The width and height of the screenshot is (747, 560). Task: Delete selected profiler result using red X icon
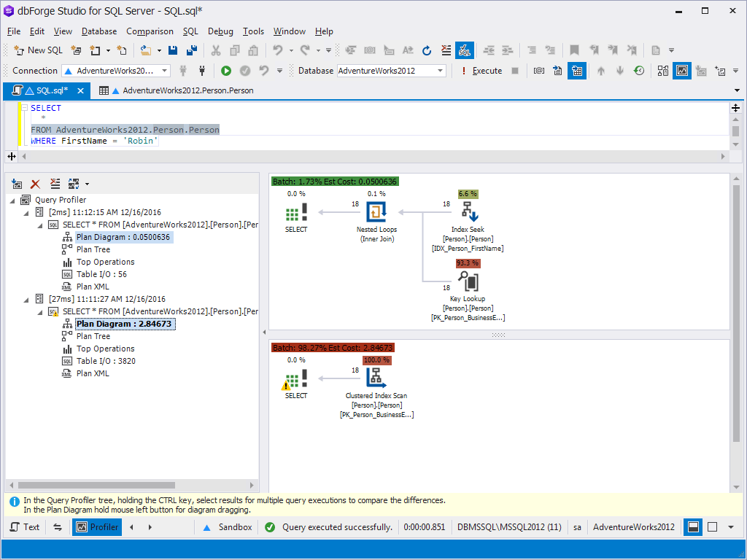click(x=35, y=184)
